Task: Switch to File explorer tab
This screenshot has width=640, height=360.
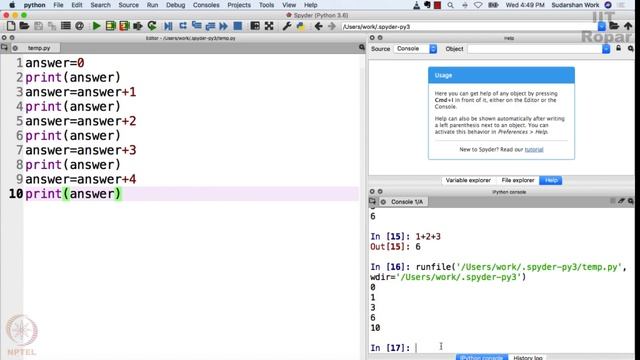Action: pyautogui.click(x=518, y=180)
